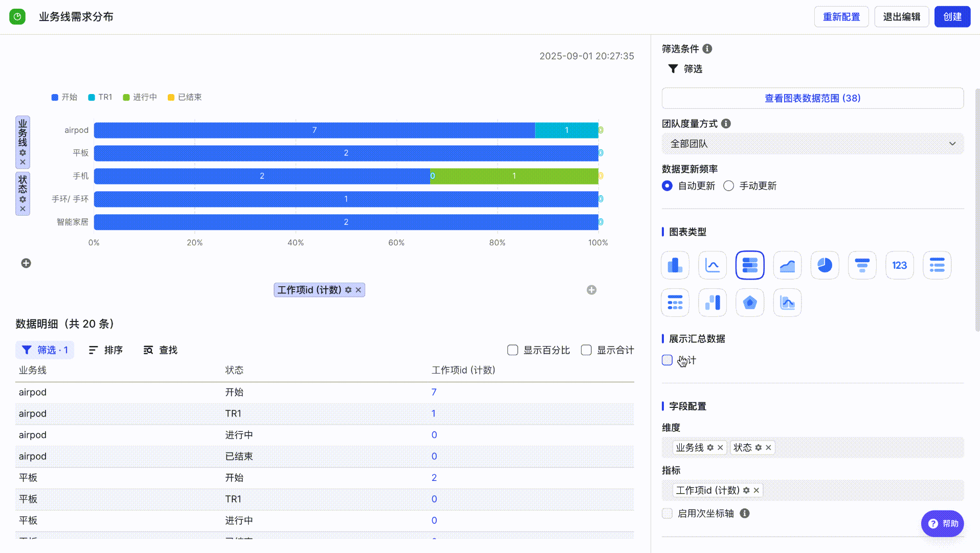Toggle 进行中 legend swatch
Viewport: 980px width, 553px height.
click(x=126, y=98)
